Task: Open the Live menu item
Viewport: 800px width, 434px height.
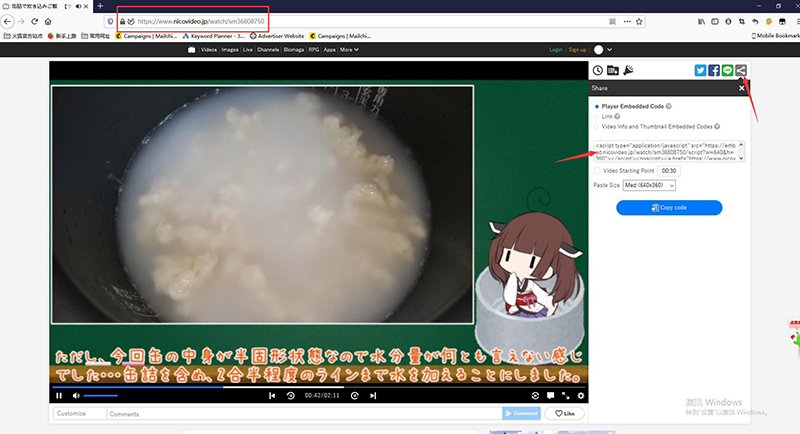Action: [247, 50]
